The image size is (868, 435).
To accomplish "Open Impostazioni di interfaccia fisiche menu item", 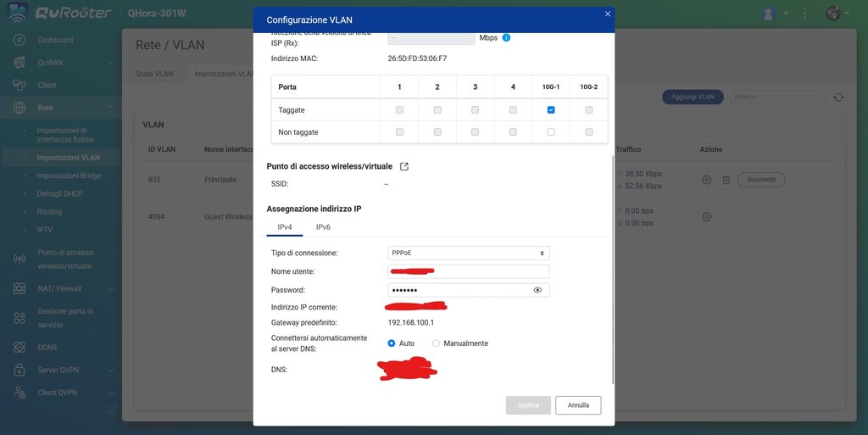I will point(65,135).
